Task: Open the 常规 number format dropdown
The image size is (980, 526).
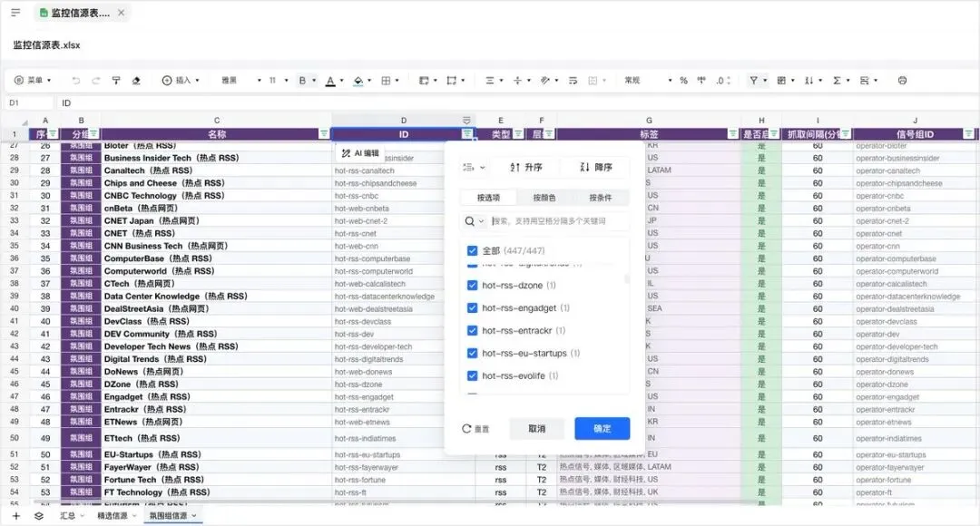Action: 648,81
